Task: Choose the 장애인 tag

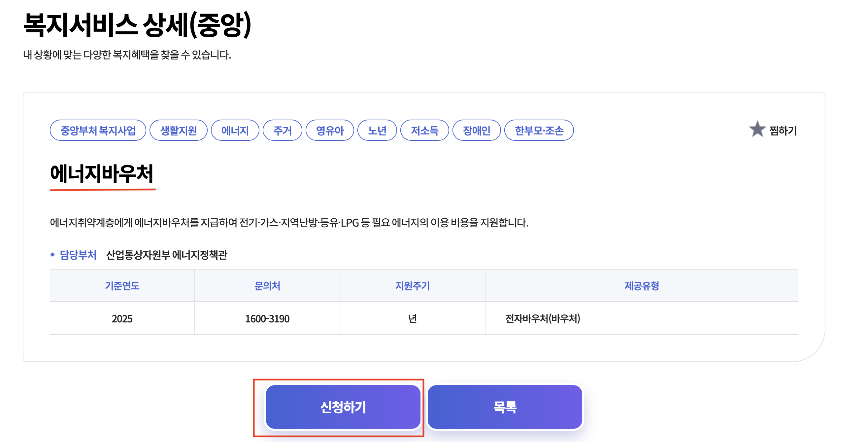Action: [477, 130]
